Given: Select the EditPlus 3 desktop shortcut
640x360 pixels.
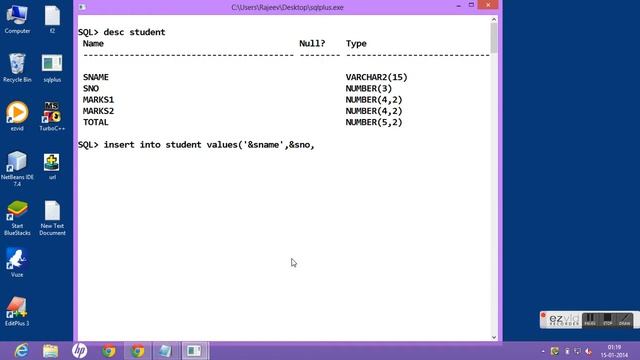Looking at the screenshot, I should 17,312.
